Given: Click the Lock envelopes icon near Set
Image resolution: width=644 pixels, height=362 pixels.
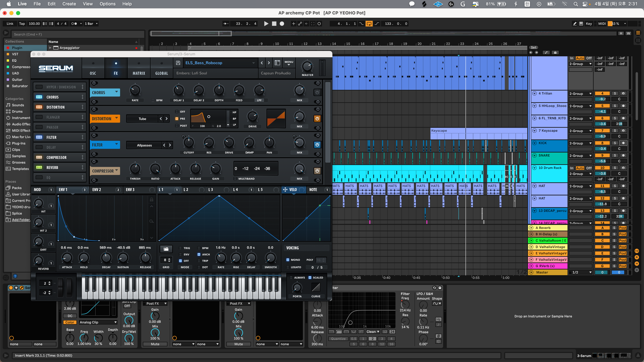Looking at the screenshot, I should tap(555, 52).
